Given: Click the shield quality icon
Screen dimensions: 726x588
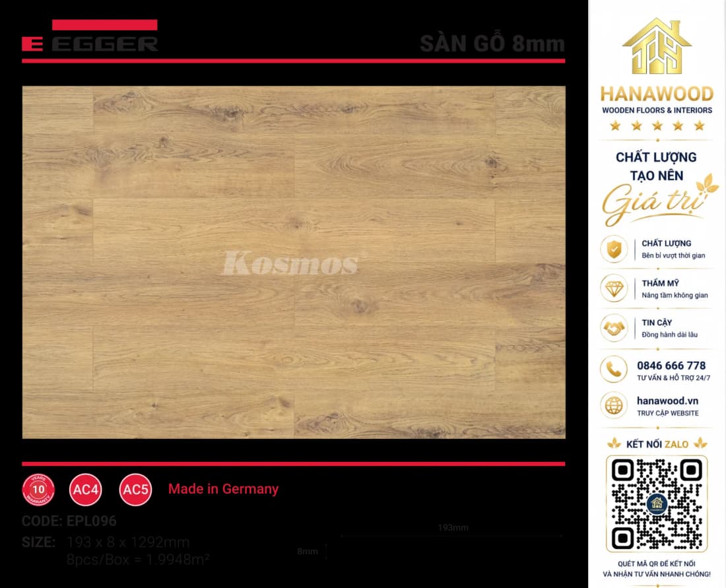Looking at the screenshot, I should (614, 249).
